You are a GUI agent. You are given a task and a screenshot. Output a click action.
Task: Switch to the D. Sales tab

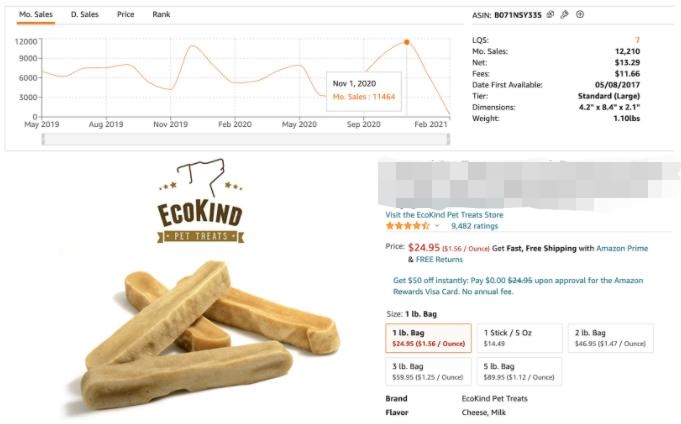point(84,15)
